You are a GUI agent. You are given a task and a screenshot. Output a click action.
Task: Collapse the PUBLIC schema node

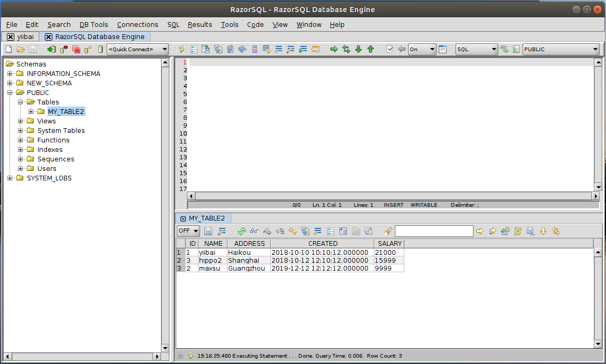pos(10,93)
